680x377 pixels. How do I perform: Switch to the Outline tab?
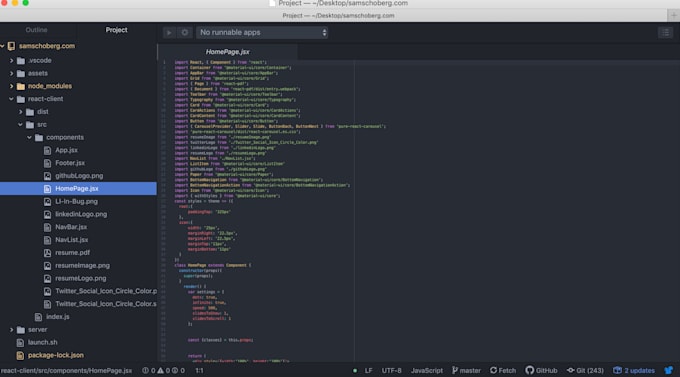pos(36,30)
